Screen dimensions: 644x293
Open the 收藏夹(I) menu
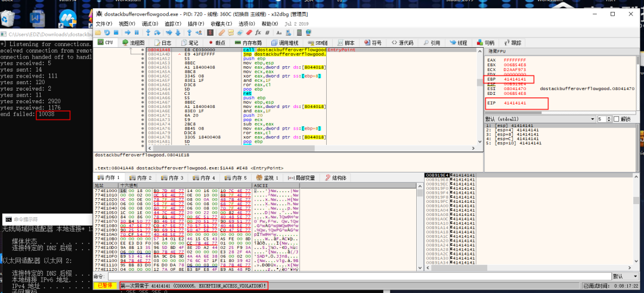[221, 24]
